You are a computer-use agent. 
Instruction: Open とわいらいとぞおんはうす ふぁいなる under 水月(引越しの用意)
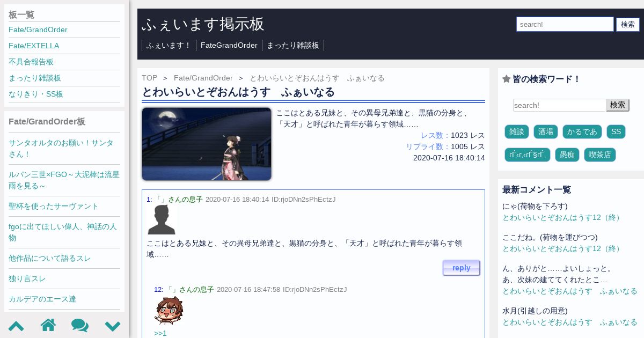click(x=570, y=322)
